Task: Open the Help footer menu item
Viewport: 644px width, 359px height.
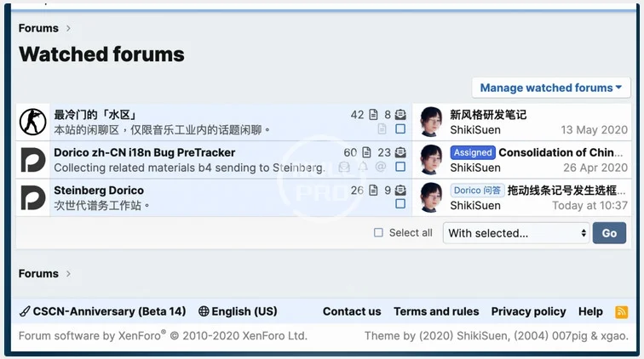Action: point(590,311)
